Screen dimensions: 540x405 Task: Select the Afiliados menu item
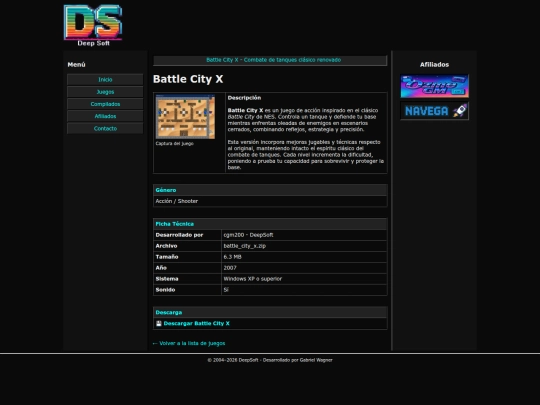coord(105,116)
